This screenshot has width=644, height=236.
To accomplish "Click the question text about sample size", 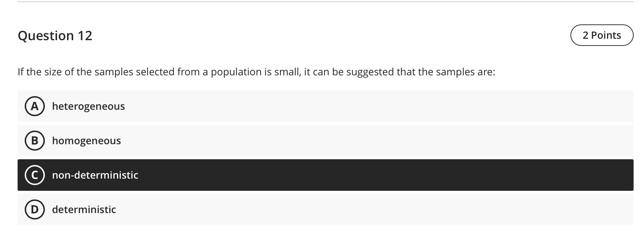I will 257,71.
